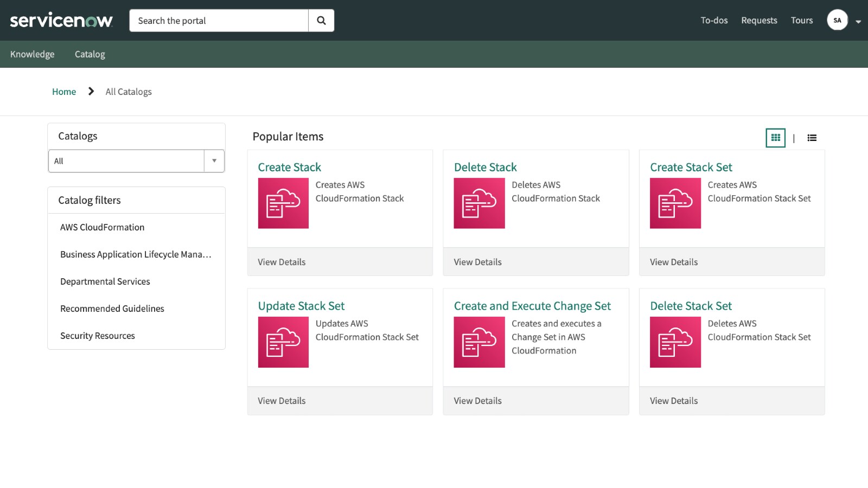View Details for Delete Stack
This screenshot has height=488, width=868.
478,262
